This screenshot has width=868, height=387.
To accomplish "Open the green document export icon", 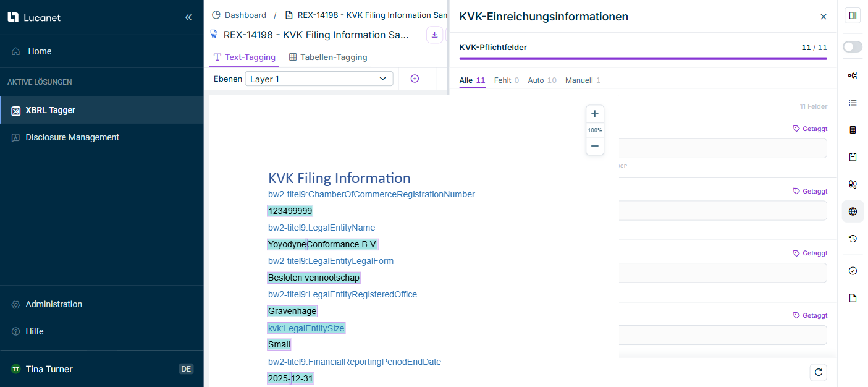I will [853, 298].
